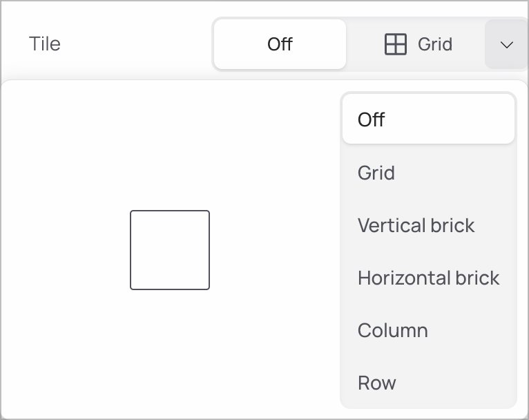The image size is (529, 420).
Task: Click the highlighted Off entry in the list
Action: click(x=428, y=120)
